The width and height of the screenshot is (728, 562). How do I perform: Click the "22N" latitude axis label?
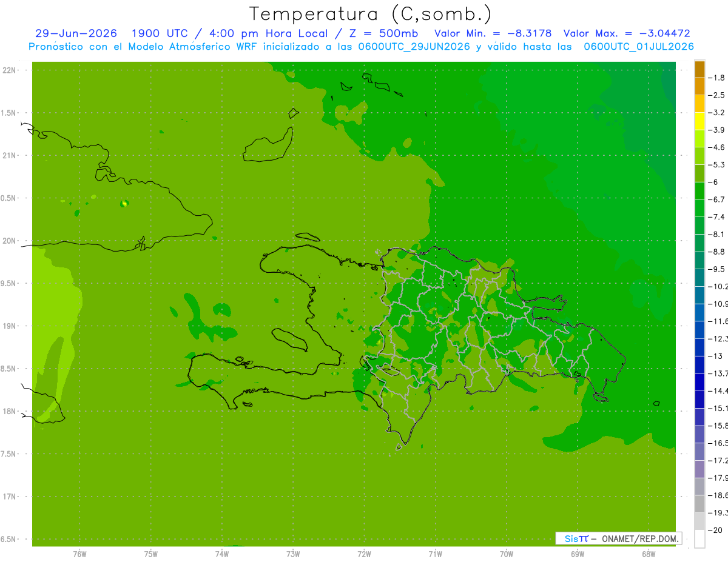[9, 70]
